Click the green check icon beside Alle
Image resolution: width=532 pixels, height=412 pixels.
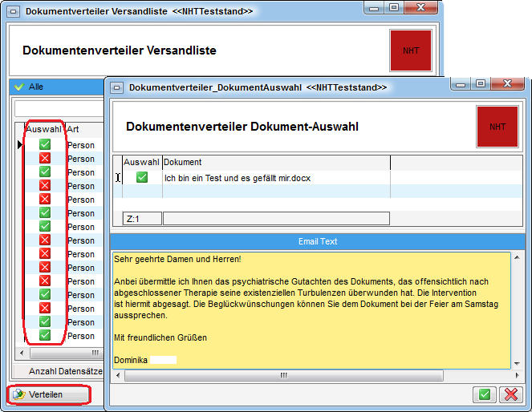pos(19,87)
